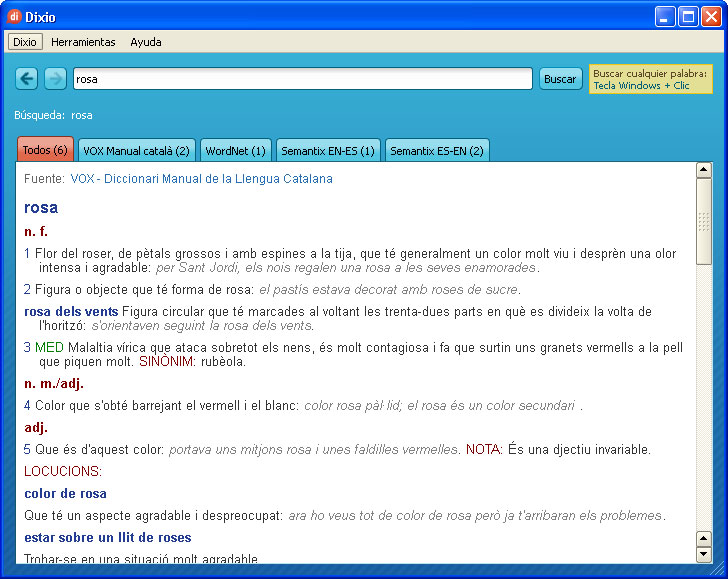Click the blue headword rosa
728x579 pixels.
pyautogui.click(x=41, y=207)
